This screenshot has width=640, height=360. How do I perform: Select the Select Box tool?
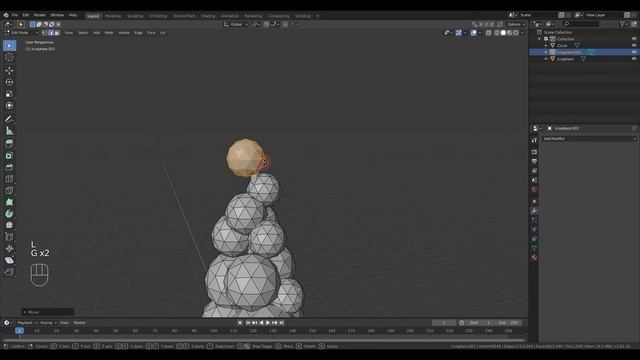[x=9, y=45]
